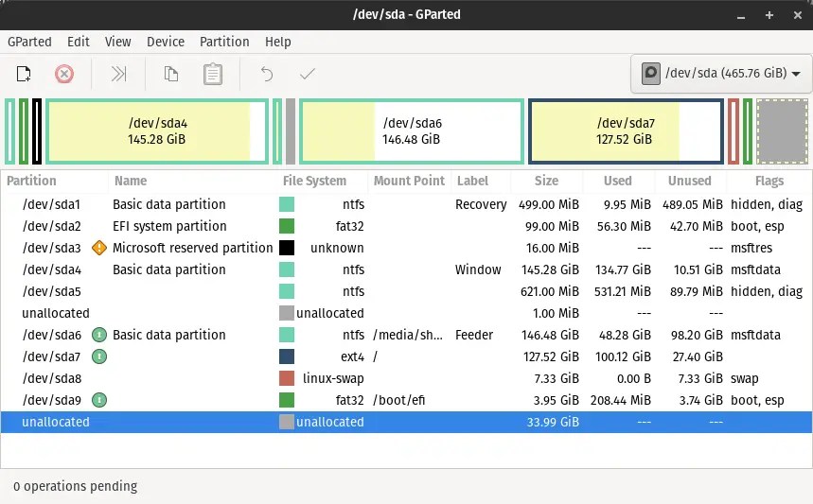Open the Partition menu

(224, 42)
